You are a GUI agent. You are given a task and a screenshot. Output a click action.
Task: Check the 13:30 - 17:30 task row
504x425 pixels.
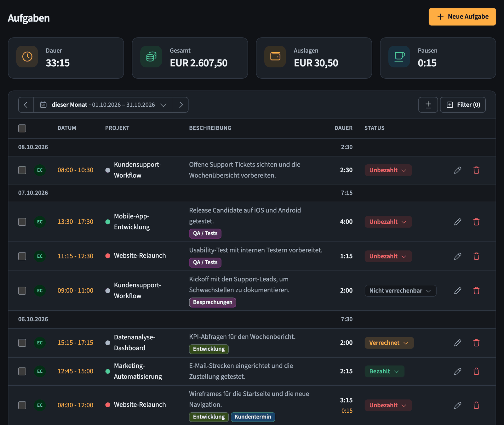point(22,222)
